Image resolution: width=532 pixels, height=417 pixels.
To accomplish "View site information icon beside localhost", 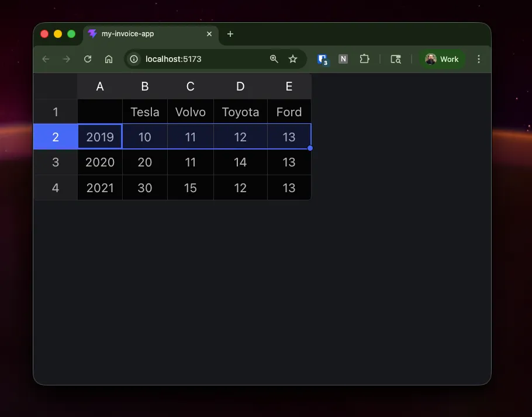I will coord(134,59).
